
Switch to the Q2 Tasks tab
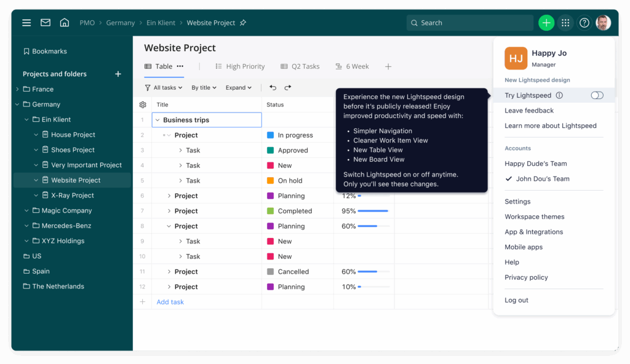300,66
